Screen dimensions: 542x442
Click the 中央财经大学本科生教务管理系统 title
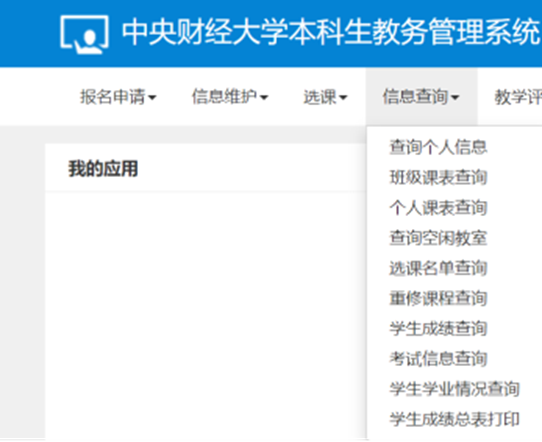[x=331, y=32]
